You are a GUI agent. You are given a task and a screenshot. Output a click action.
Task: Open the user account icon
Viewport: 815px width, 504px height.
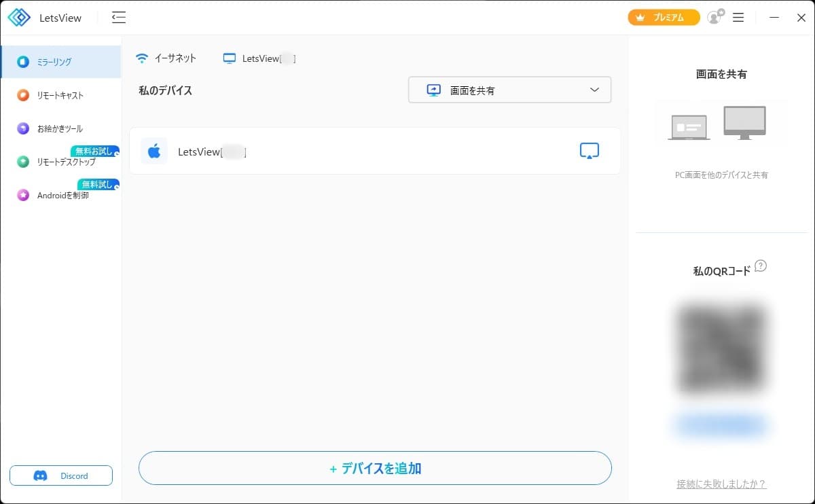(x=713, y=18)
